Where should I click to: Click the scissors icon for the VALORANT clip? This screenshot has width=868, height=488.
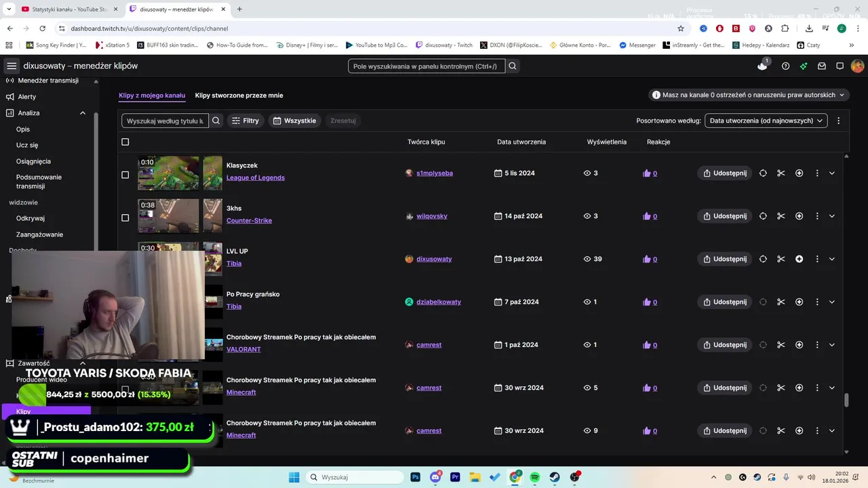(781, 345)
